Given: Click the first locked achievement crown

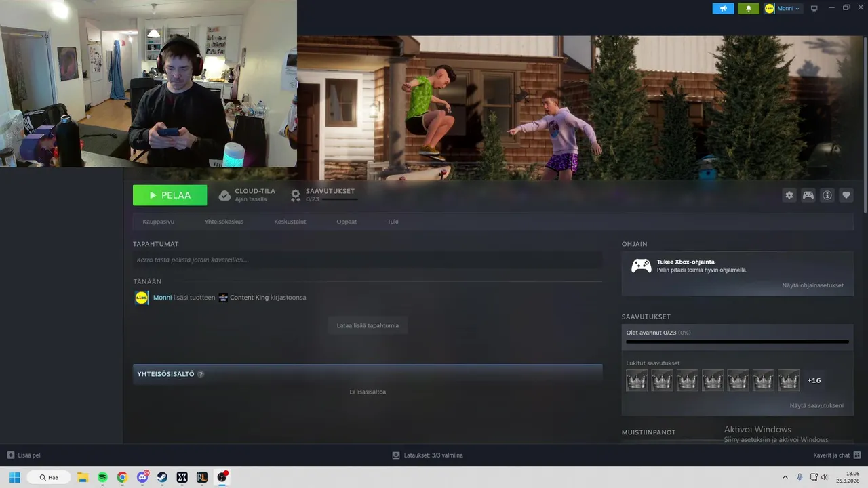Looking at the screenshot, I should (637, 380).
